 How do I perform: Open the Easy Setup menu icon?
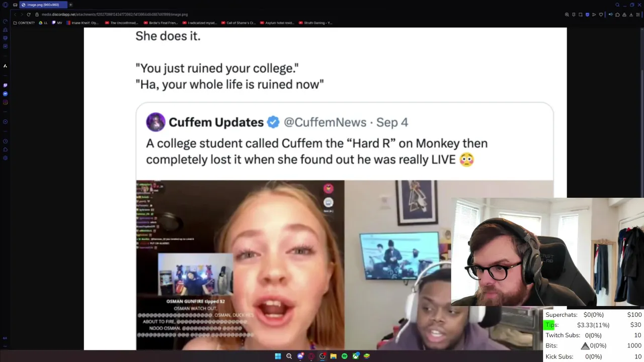pyautogui.click(x=638, y=15)
